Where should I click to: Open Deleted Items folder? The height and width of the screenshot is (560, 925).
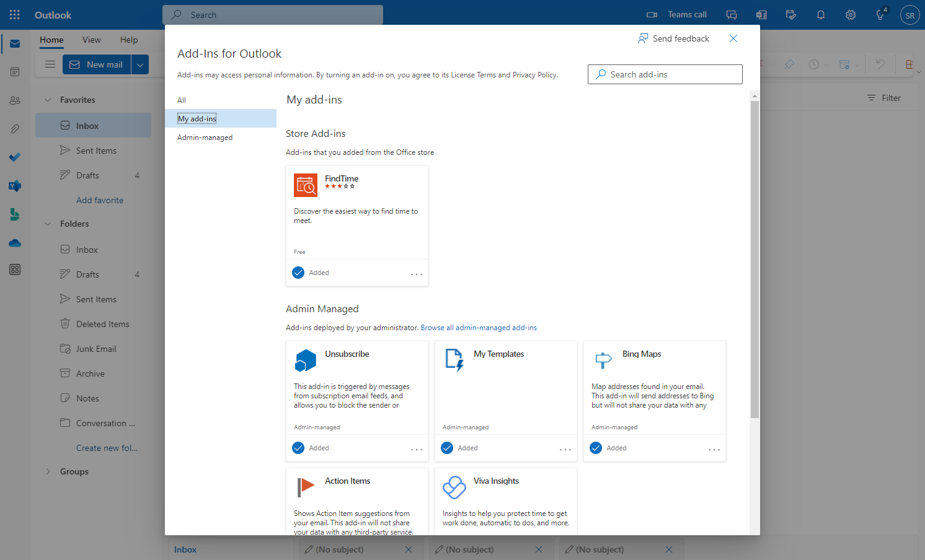click(93, 324)
